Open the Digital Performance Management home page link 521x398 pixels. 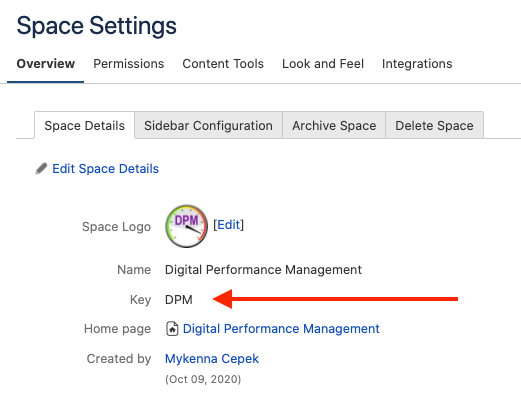(x=281, y=329)
